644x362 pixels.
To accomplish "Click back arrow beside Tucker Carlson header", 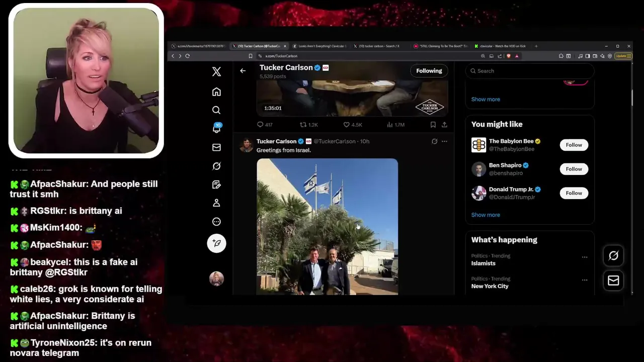I will click(x=243, y=71).
